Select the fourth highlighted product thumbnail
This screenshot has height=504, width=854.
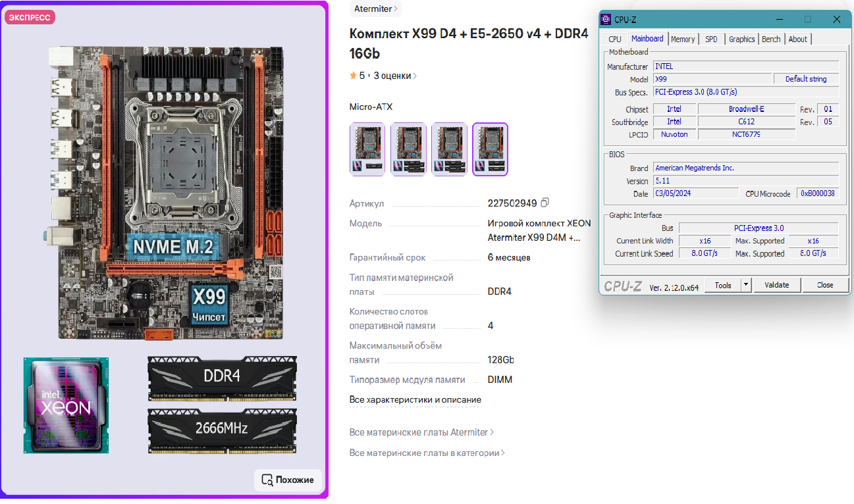pyautogui.click(x=490, y=149)
